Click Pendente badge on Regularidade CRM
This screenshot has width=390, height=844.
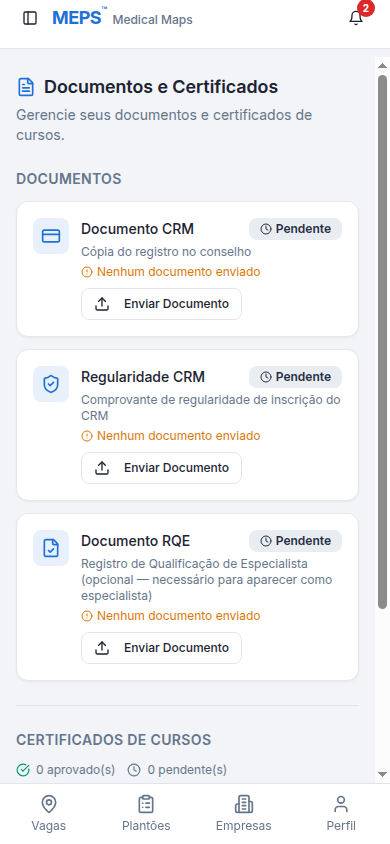click(x=295, y=377)
